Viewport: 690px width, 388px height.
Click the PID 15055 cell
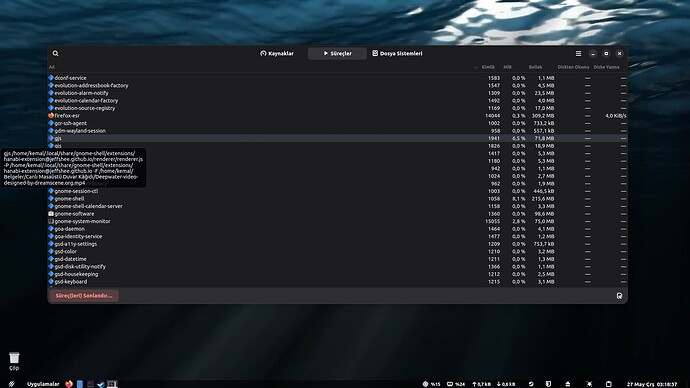point(492,221)
